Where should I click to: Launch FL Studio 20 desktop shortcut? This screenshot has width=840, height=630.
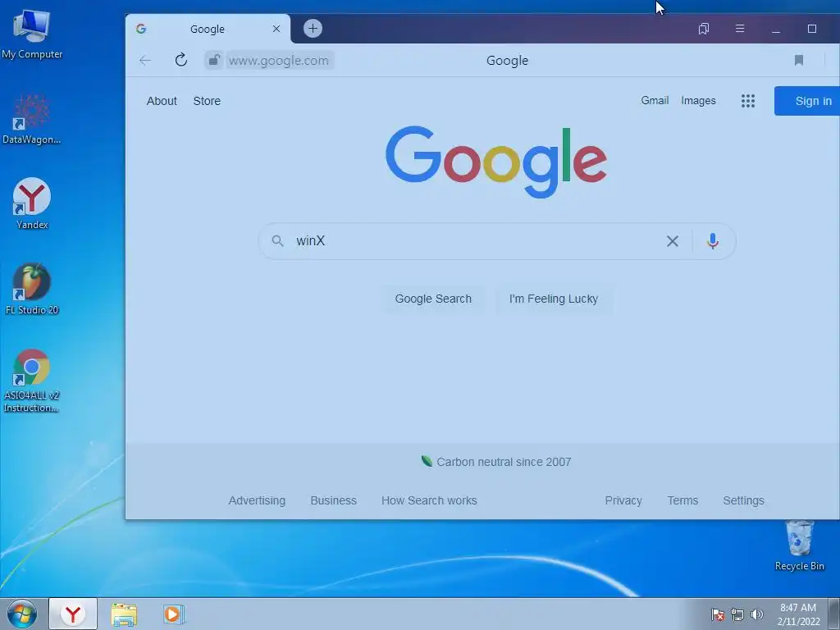[x=32, y=290]
